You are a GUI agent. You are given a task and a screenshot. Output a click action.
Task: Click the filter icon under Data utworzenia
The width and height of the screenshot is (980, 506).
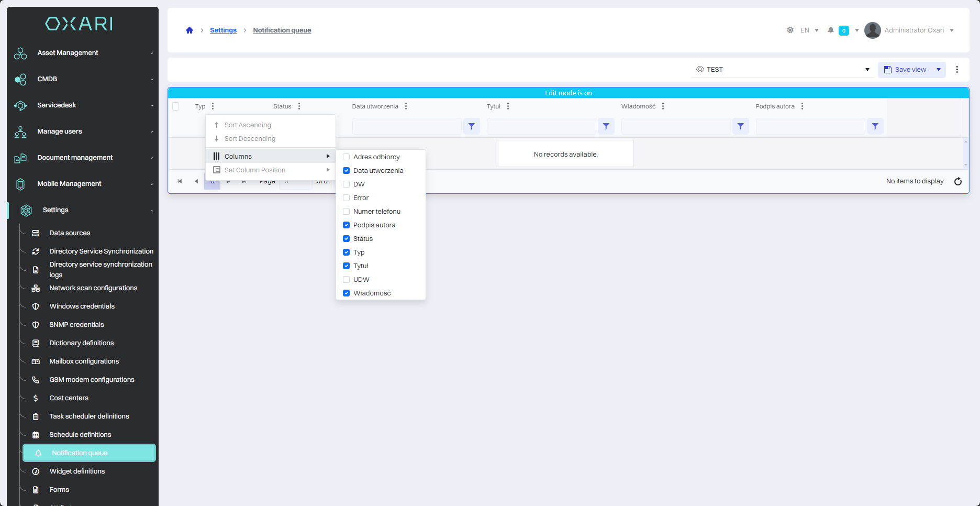[x=471, y=126]
